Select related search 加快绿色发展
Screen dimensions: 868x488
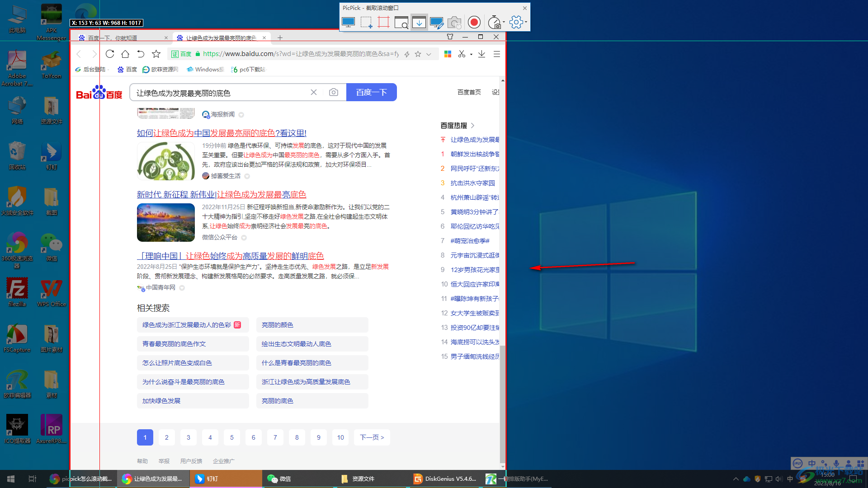tap(193, 401)
